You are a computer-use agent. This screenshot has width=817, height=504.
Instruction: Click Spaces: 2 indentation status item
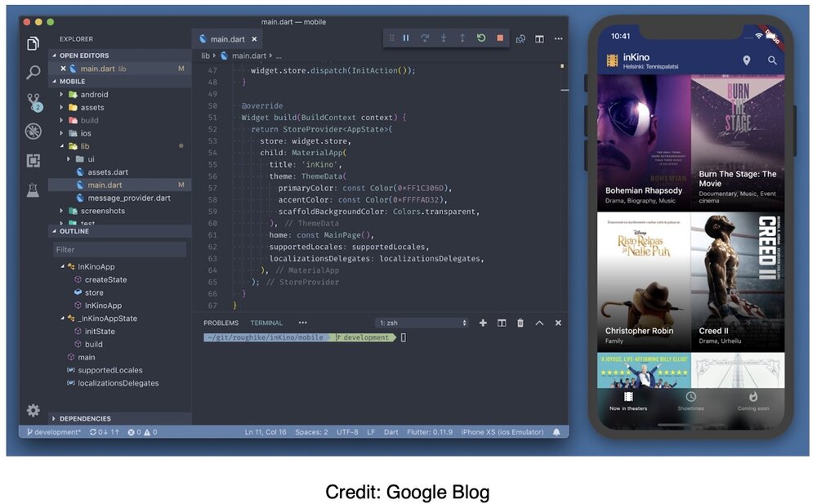tap(311, 432)
